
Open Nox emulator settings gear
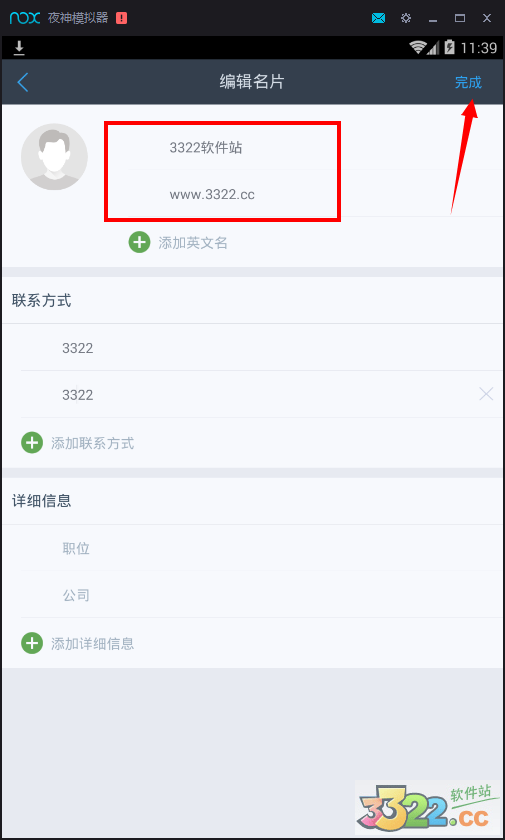point(406,18)
